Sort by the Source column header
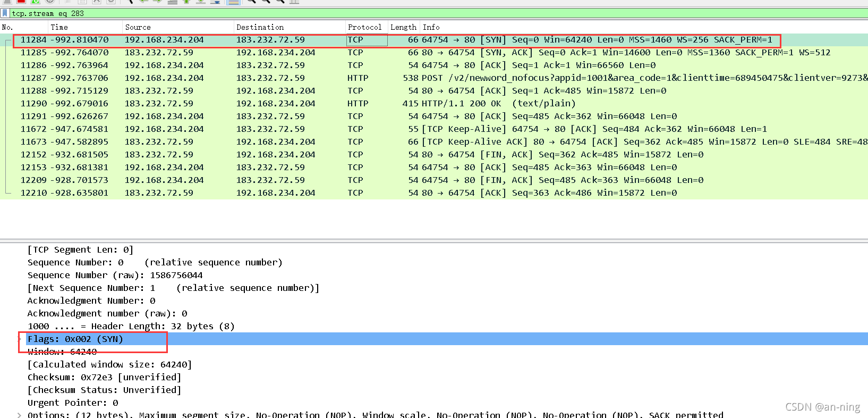Image resolution: width=868 pixels, height=418 pixels. pyautogui.click(x=138, y=27)
